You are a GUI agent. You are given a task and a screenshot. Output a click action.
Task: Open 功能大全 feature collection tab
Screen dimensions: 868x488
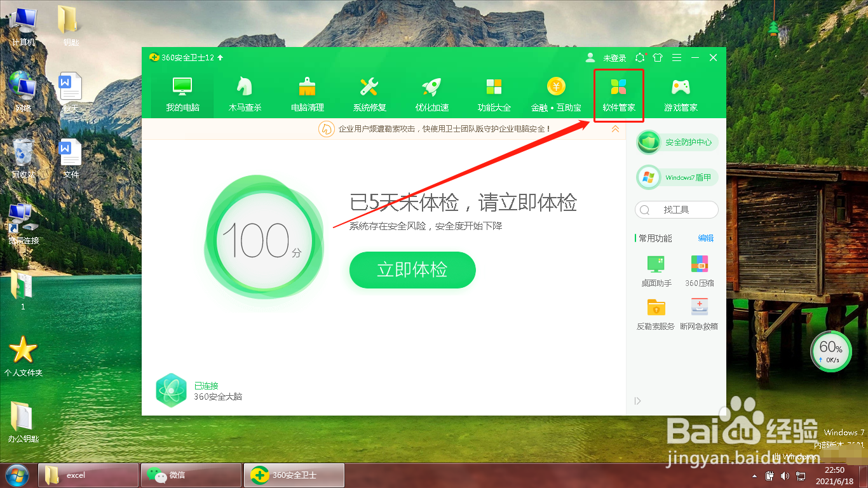[494, 94]
